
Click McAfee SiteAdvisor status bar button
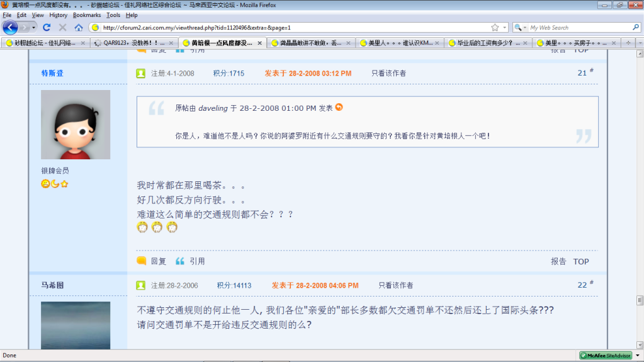click(605, 356)
